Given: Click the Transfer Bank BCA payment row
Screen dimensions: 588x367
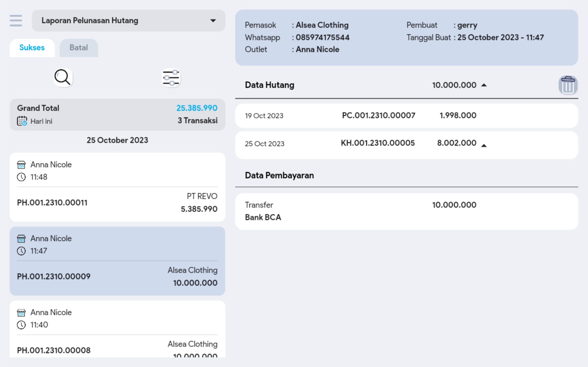Looking at the screenshot, I should [x=406, y=211].
